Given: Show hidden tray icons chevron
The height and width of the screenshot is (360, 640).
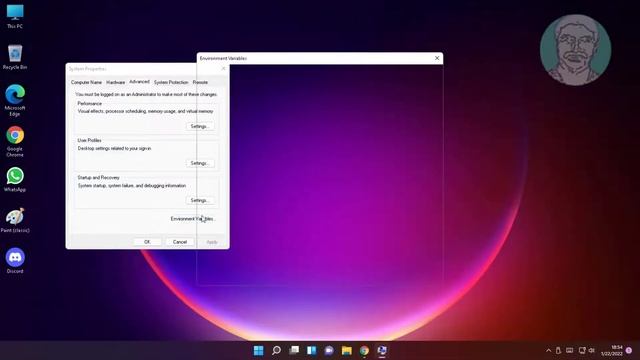Looking at the screenshot, I should (549, 351).
